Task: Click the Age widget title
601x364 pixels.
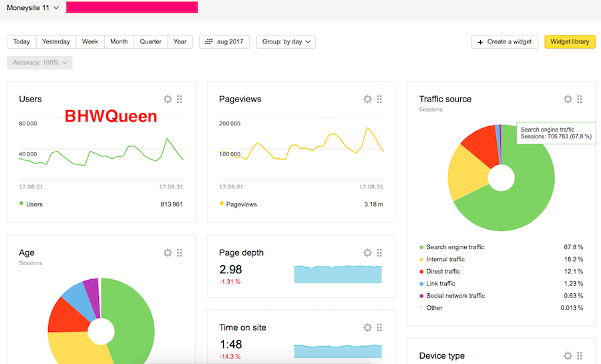Action: point(27,253)
